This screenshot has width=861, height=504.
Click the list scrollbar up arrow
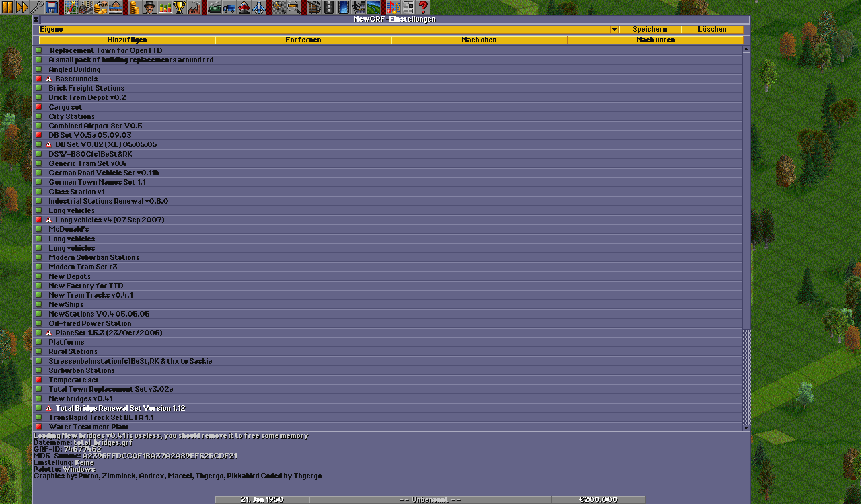click(x=746, y=49)
